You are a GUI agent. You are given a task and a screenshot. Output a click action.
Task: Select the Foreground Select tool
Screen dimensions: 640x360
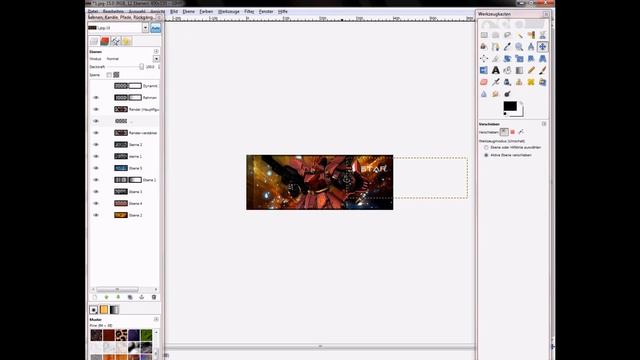tap(484, 47)
